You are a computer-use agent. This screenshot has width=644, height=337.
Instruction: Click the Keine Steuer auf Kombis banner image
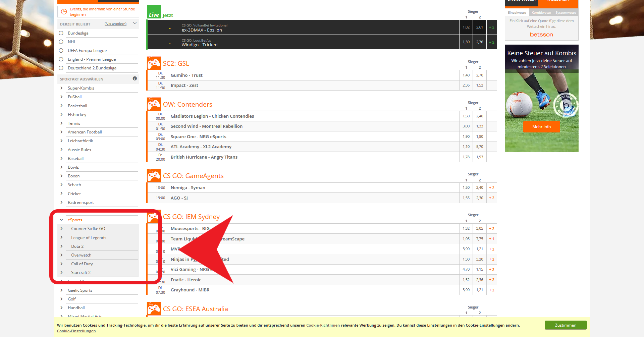pos(541,98)
